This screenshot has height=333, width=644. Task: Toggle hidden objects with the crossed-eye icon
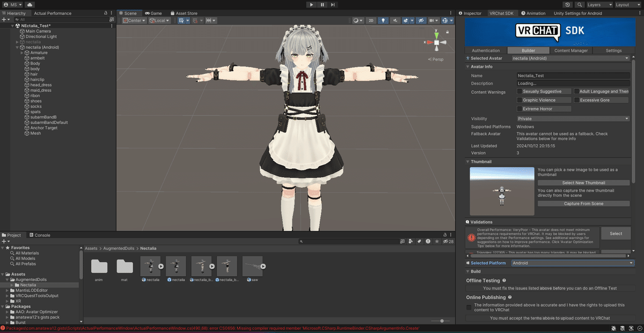[422, 20]
